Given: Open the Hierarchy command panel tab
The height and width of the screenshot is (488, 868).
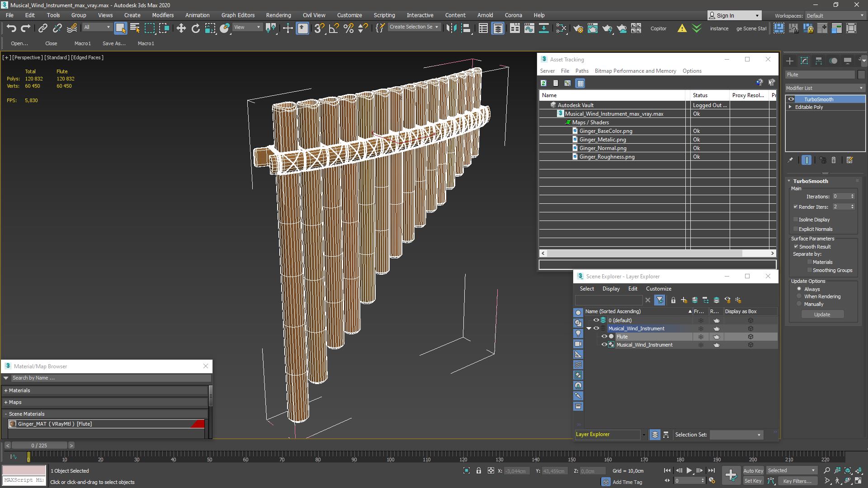Looking at the screenshot, I should [x=819, y=61].
